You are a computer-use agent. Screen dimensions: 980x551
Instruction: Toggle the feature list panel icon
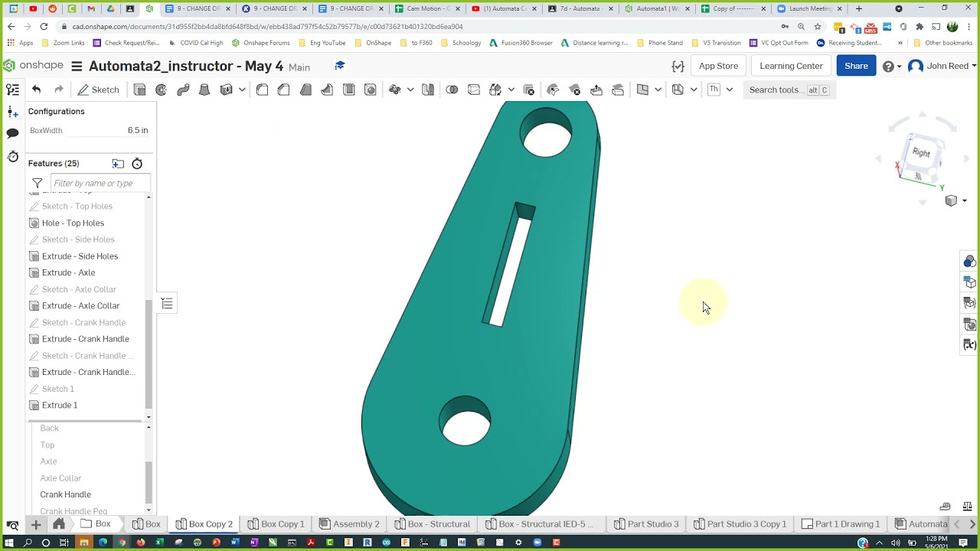(x=12, y=90)
